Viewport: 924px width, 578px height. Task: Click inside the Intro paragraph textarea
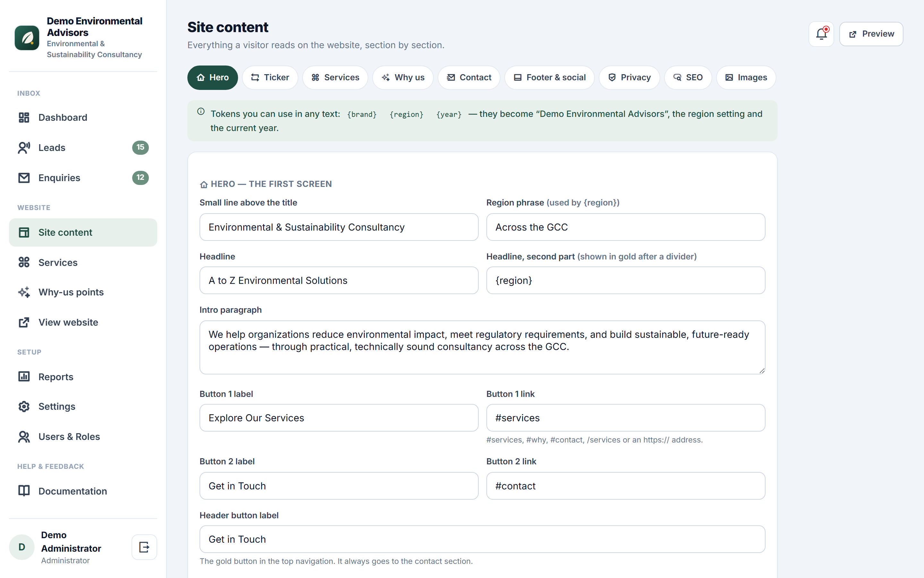(x=482, y=347)
